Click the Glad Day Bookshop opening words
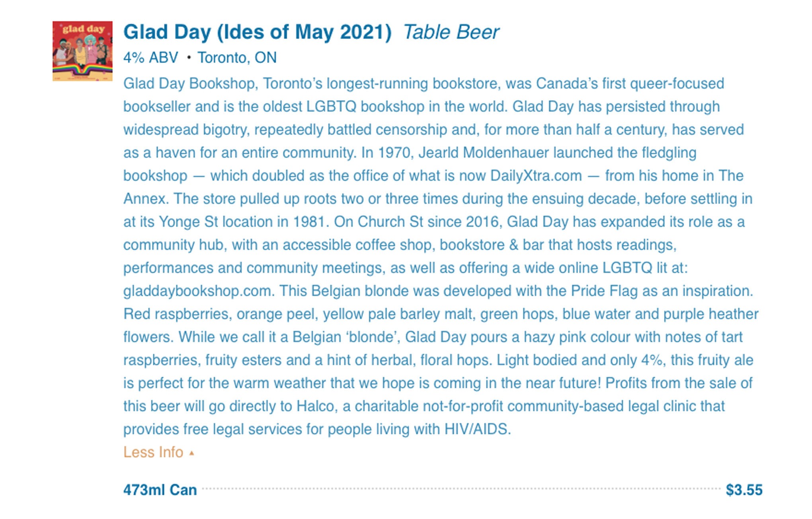The width and height of the screenshot is (812, 519). (x=189, y=84)
